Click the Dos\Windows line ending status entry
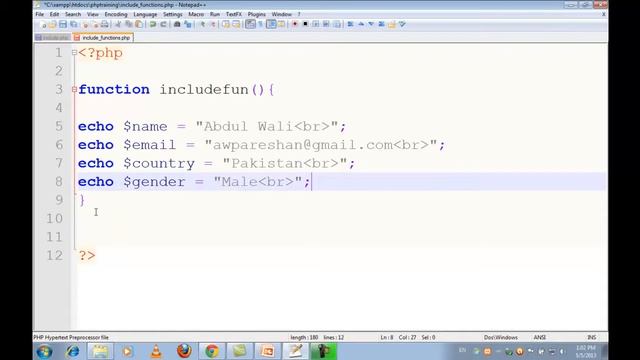640x360 pixels. 501,338
